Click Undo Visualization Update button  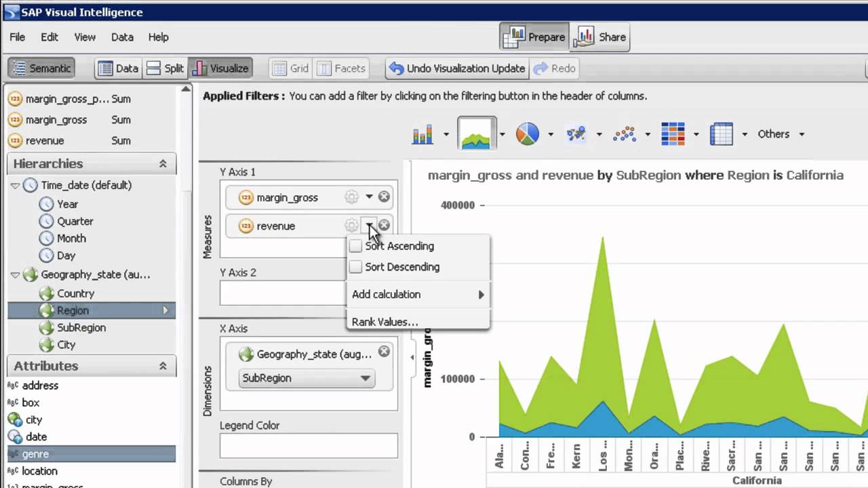point(457,68)
